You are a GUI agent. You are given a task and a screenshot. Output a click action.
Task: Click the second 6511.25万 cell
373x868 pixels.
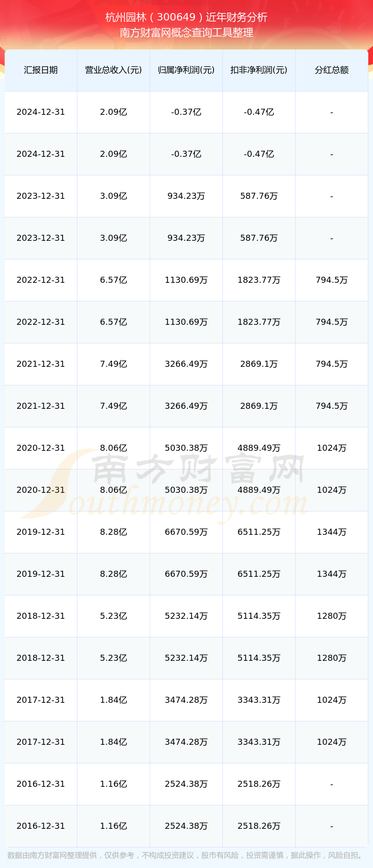(259, 574)
